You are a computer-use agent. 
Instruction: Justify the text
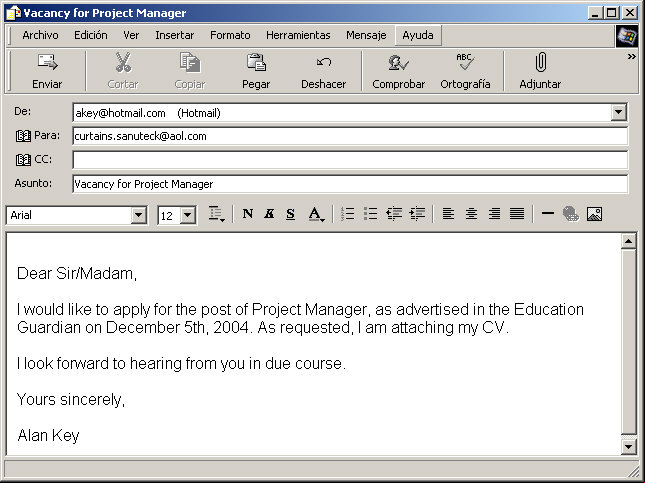point(517,214)
